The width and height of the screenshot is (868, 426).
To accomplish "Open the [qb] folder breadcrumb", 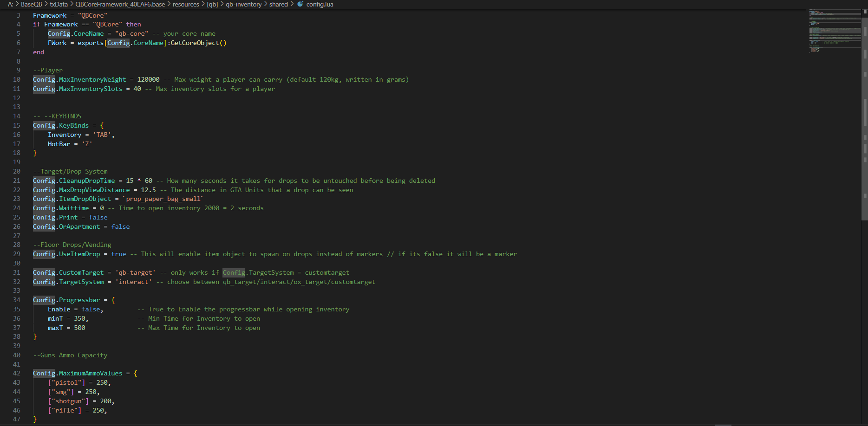I will point(212,4).
